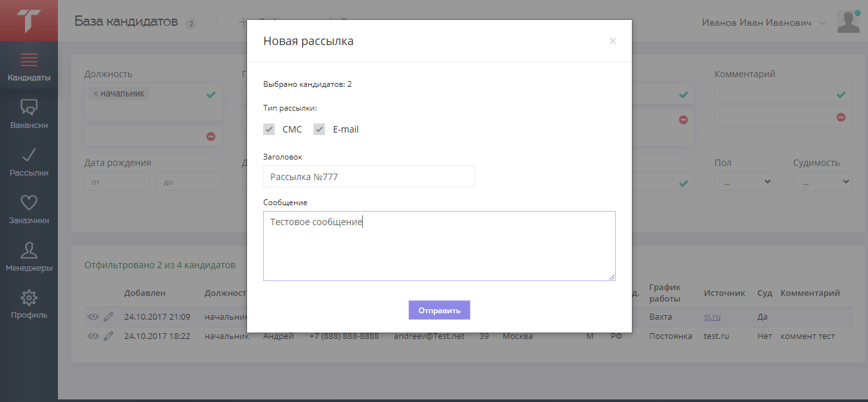Open the sj.ru source link
Screen dimensions: 868x402
714,316
